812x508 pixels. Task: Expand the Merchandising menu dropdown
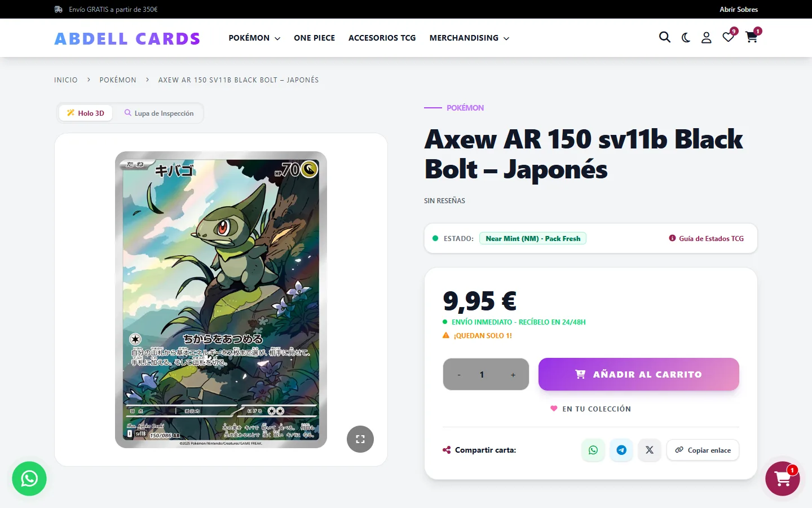pos(469,38)
